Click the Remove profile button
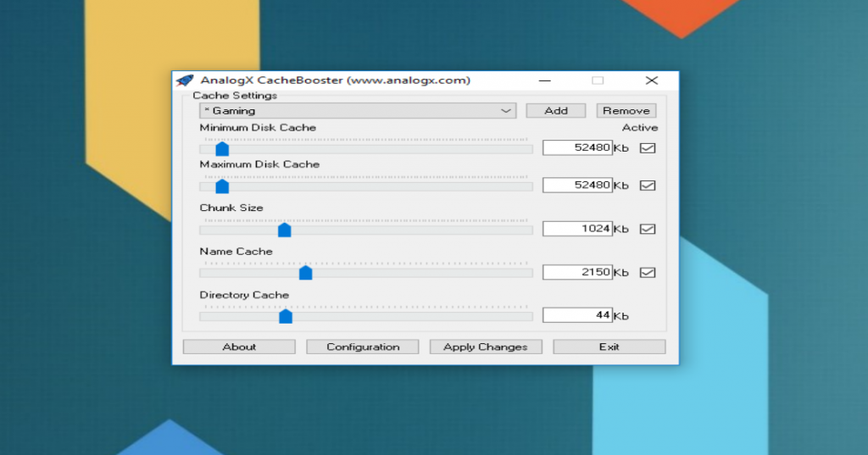868x455 pixels. pos(626,111)
